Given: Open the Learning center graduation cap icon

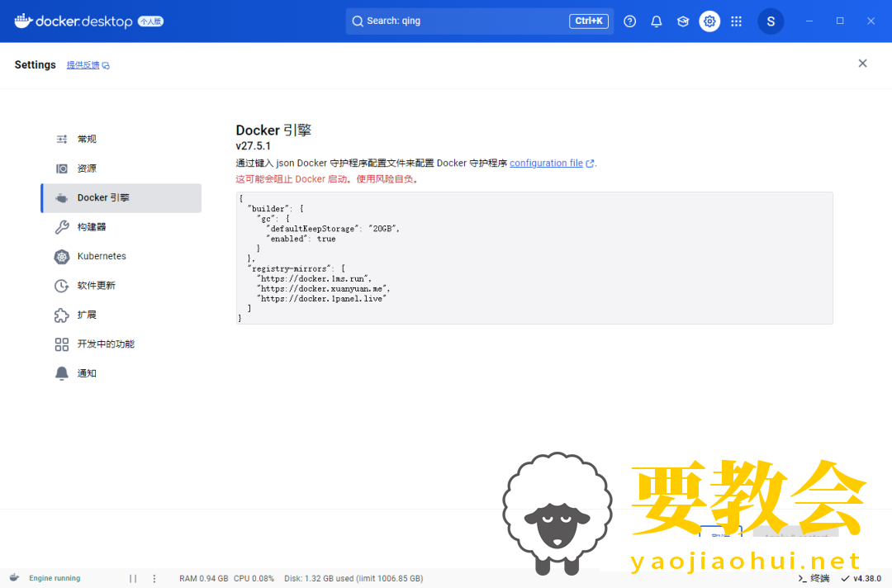Looking at the screenshot, I should click(x=683, y=21).
